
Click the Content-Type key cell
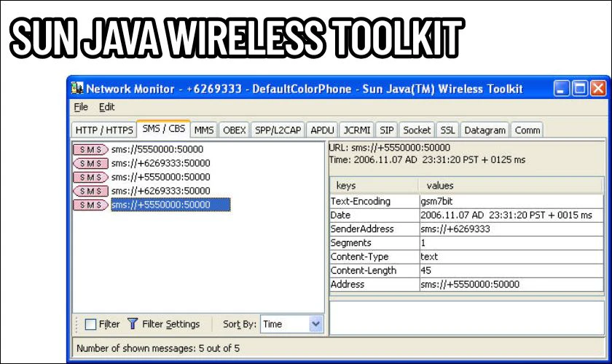[374, 257]
